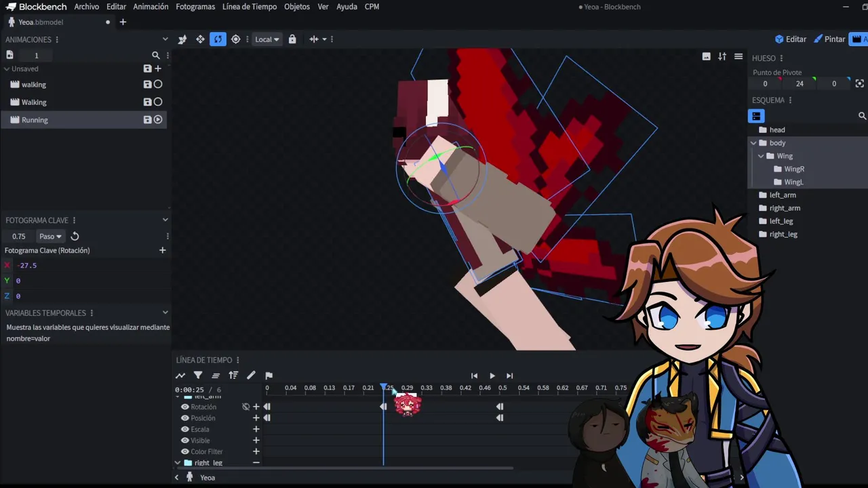This screenshot has height=488, width=868.
Task: Toggle playback circle for capitalized Walking animation
Action: click(x=158, y=102)
